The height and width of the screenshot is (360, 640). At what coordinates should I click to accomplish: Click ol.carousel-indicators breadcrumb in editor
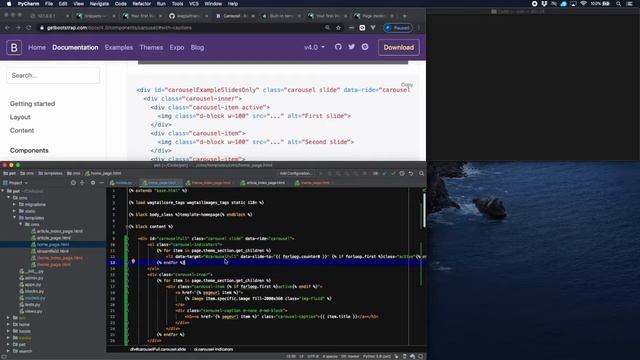(x=213, y=349)
